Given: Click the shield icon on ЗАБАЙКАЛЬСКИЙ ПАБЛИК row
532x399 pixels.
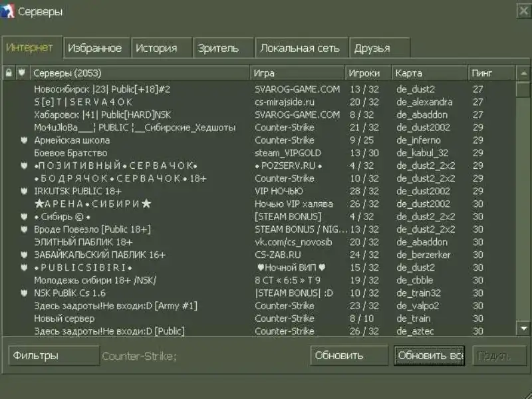Looking at the screenshot, I should coord(24,255).
